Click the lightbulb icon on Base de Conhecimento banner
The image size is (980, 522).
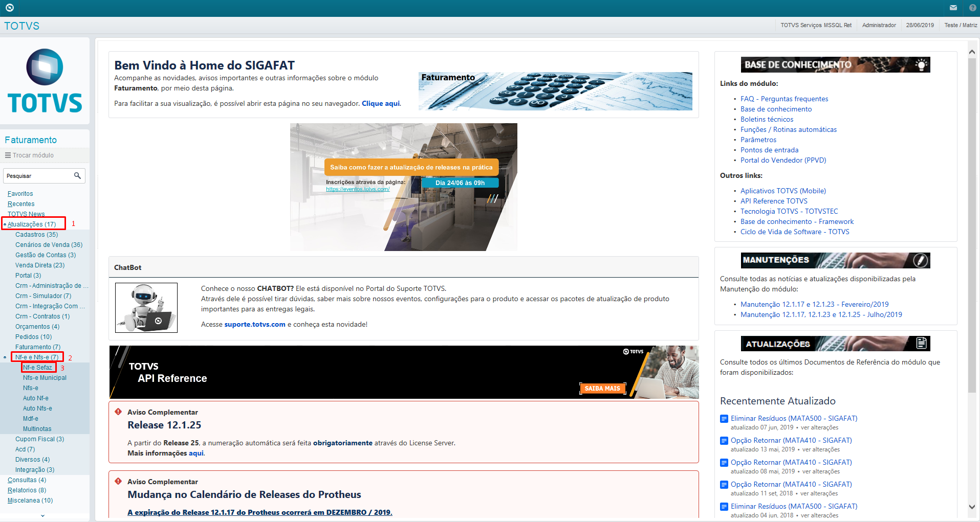[921, 64]
